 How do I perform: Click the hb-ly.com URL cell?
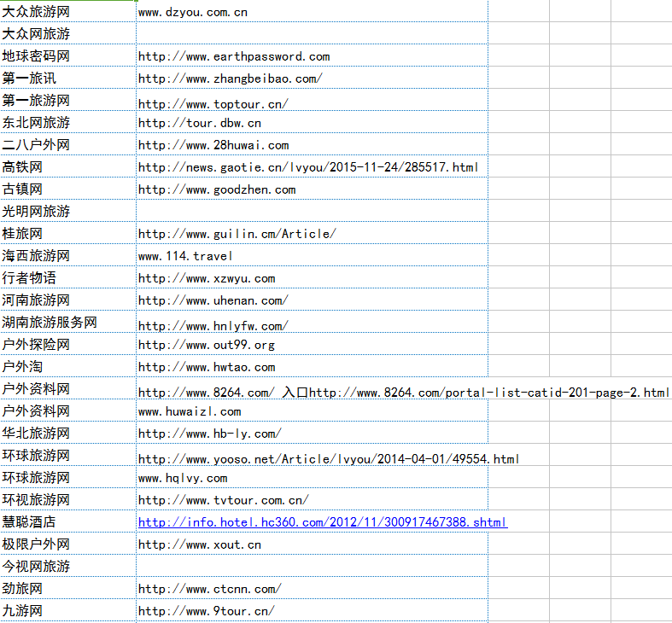312,434
